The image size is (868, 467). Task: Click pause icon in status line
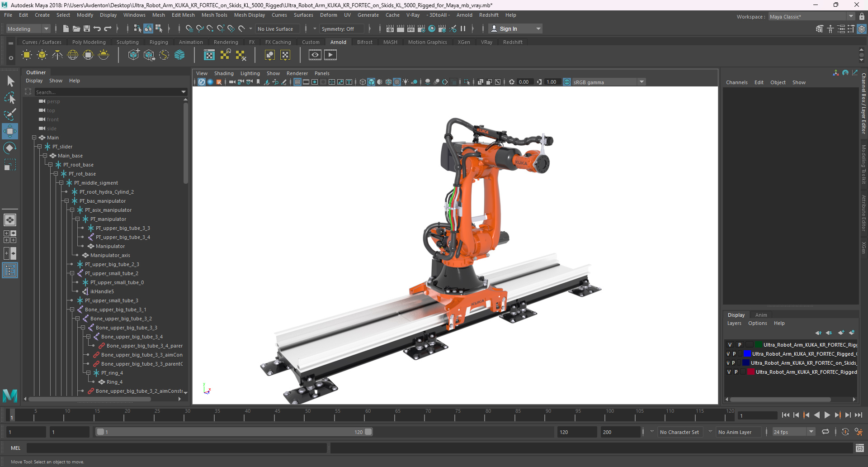tap(463, 29)
